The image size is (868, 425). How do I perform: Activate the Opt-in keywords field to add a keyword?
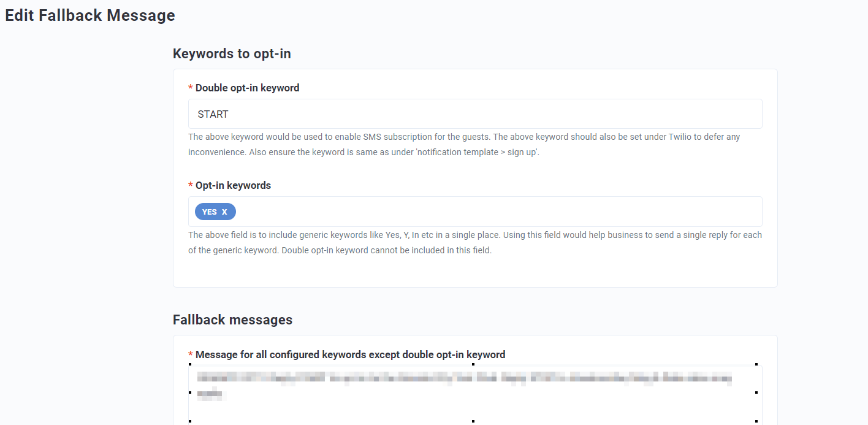[x=429, y=211]
